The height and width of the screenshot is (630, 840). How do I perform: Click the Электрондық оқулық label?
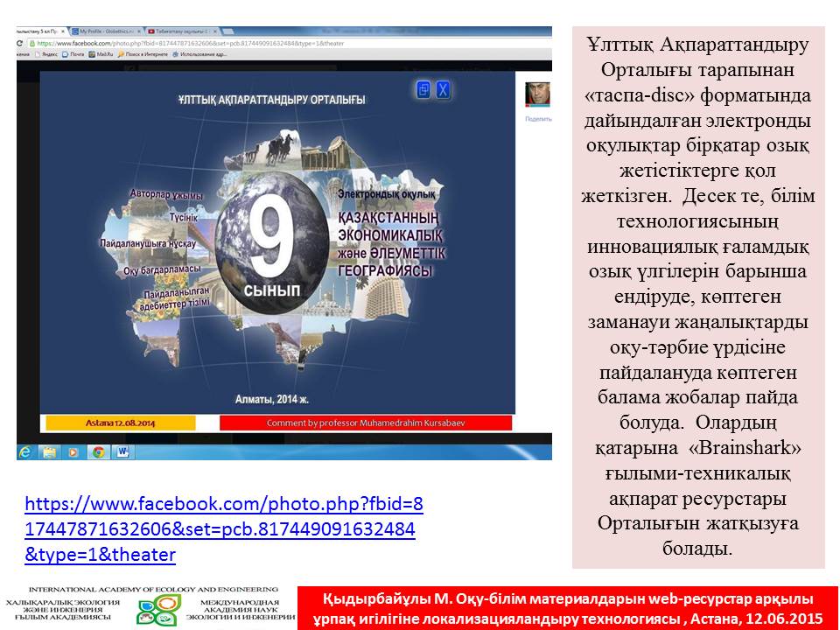(386, 194)
